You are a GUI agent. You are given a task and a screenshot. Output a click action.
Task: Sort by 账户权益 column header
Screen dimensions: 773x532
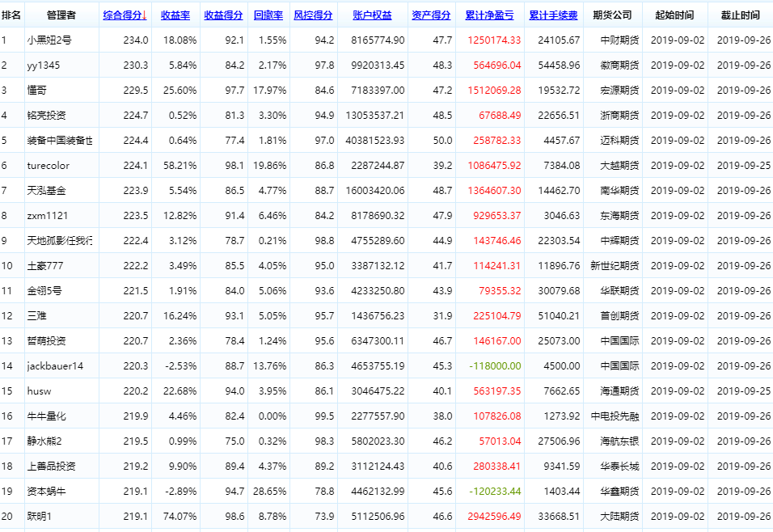[x=372, y=15]
